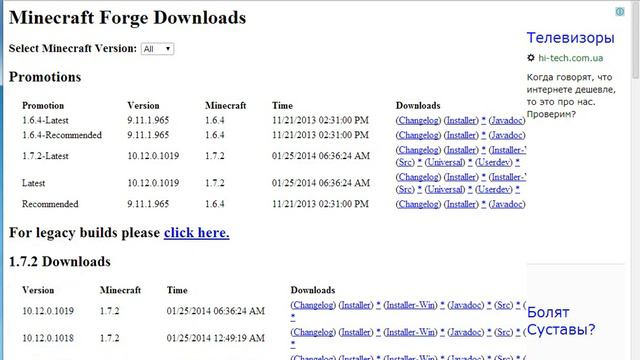Image resolution: width=640 pixels, height=360 pixels.
Task: Open Javadoc for the 1.6.4-Recommended promotion
Action: pos(507,135)
